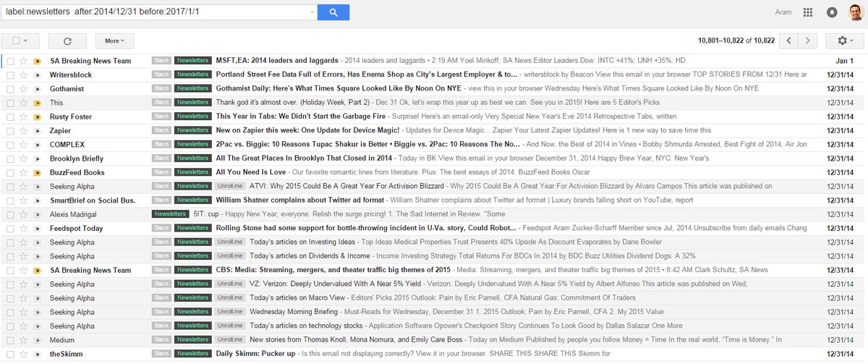Expand the More actions dropdown
This screenshot has height=364, width=868.
[x=114, y=41]
